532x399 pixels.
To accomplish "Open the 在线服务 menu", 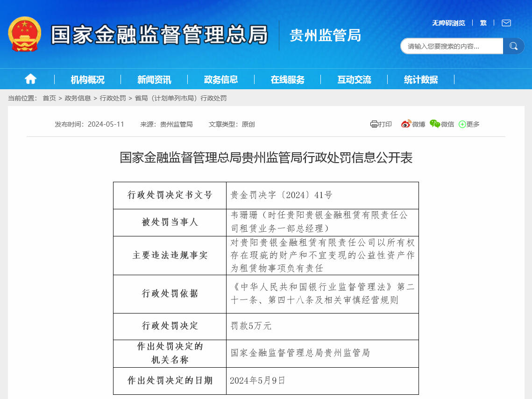I will (288, 79).
